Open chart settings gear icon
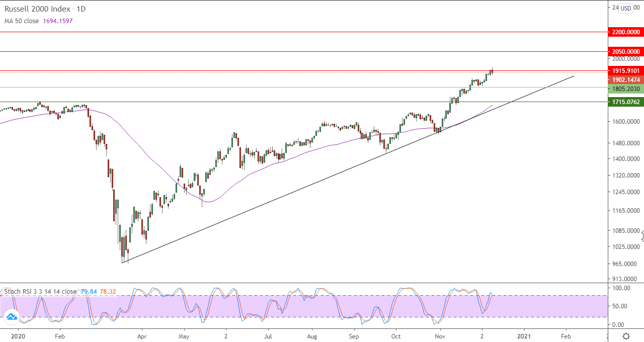The image size is (644, 342). coord(626,336)
